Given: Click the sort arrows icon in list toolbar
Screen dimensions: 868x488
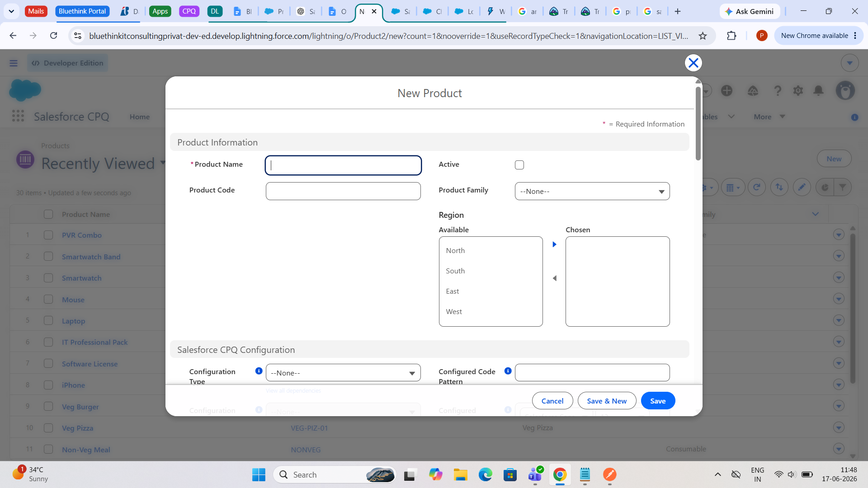Looking at the screenshot, I should (x=779, y=187).
